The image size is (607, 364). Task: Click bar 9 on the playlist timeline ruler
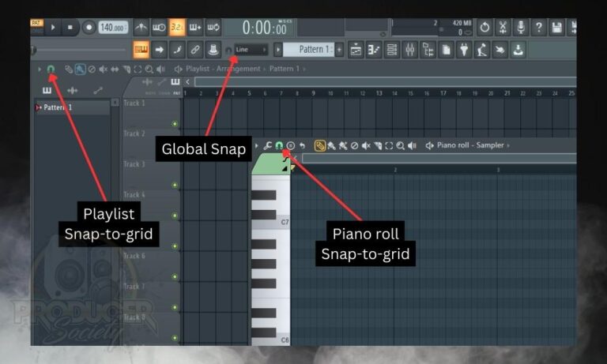(x=313, y=93)
